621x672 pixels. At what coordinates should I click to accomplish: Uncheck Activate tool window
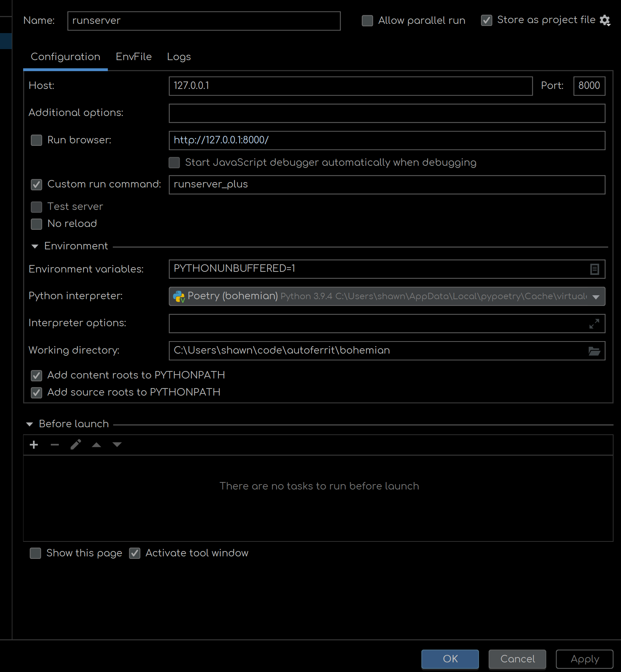135,553
